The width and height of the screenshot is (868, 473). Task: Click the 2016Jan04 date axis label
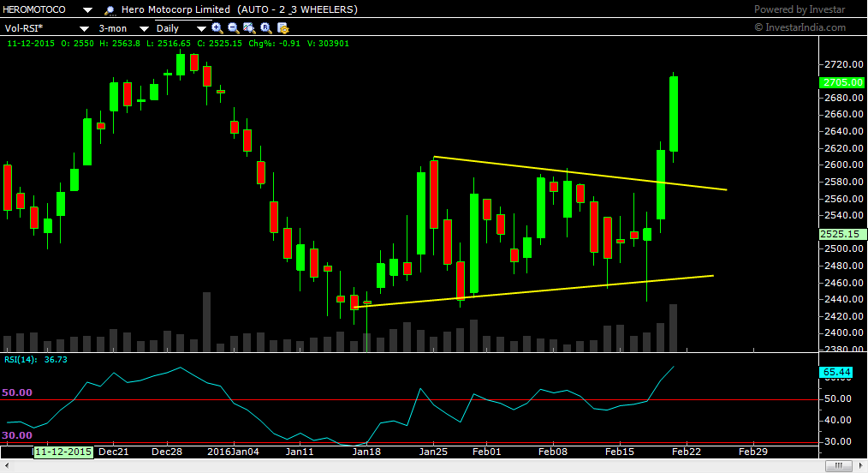tap(233, 452)
